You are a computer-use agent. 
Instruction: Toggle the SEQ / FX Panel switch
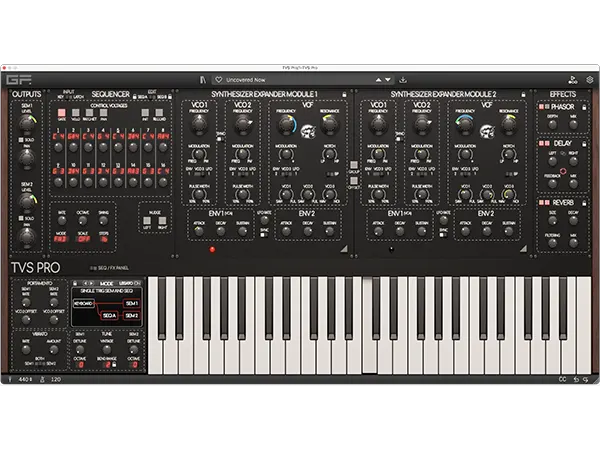click(93, 268)
